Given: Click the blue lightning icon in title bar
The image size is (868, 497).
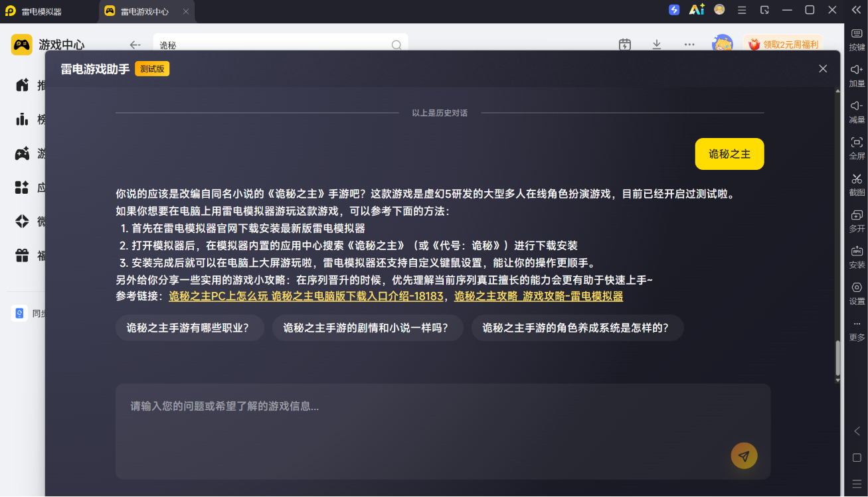Looking at the screenshot, I should pos(674,10).
